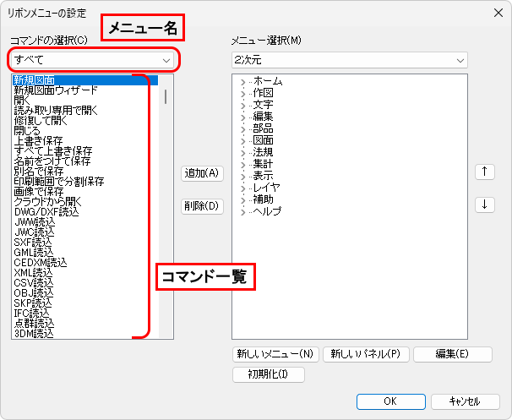This screenshot has width=512, height=420.
Task: Select the ヘルプ menu label in tree
Action: 267,211
